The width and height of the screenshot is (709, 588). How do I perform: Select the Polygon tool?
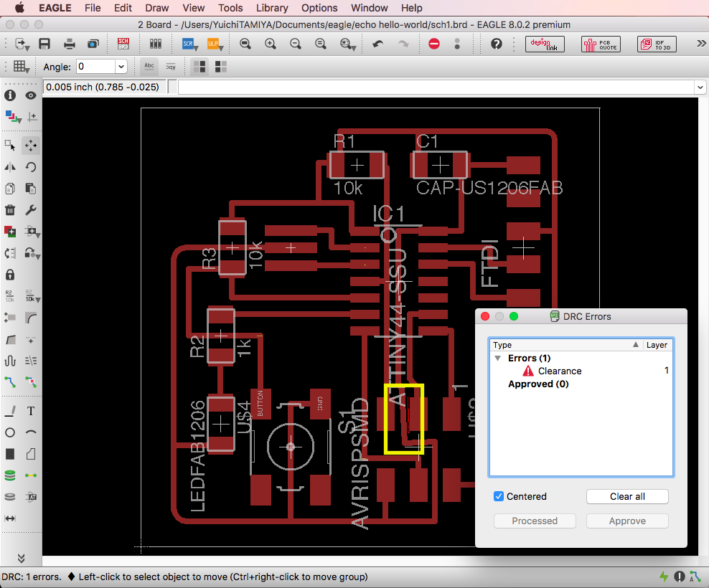pyautogui.click(x=31, y=454)
